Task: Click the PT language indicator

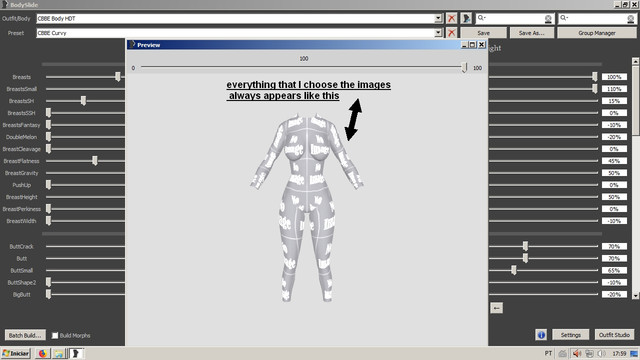Action: point(548,353)
